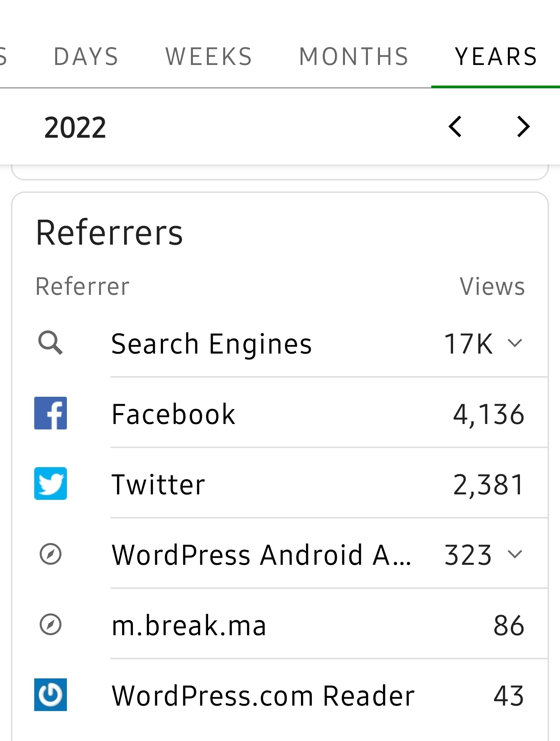Image resolution: width=560 pixels, height=741 pixels.
Task: Switch to the Days tab
Action: pyautogui.click(x=86, y=57)
